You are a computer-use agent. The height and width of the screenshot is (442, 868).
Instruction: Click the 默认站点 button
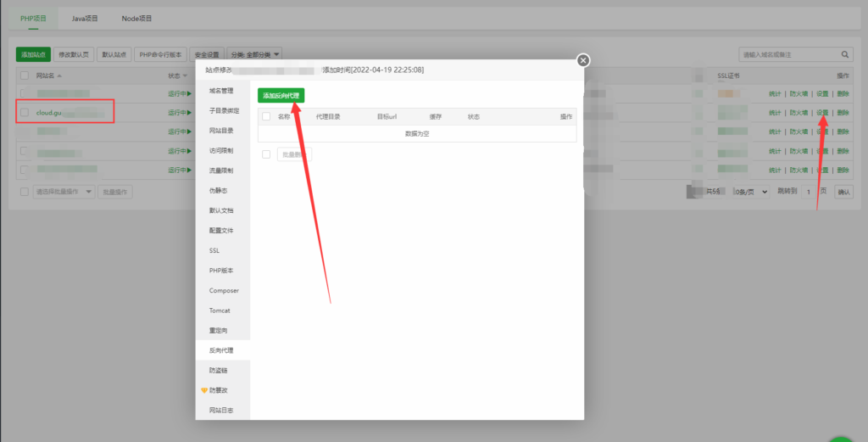click(x=114, y=54)
